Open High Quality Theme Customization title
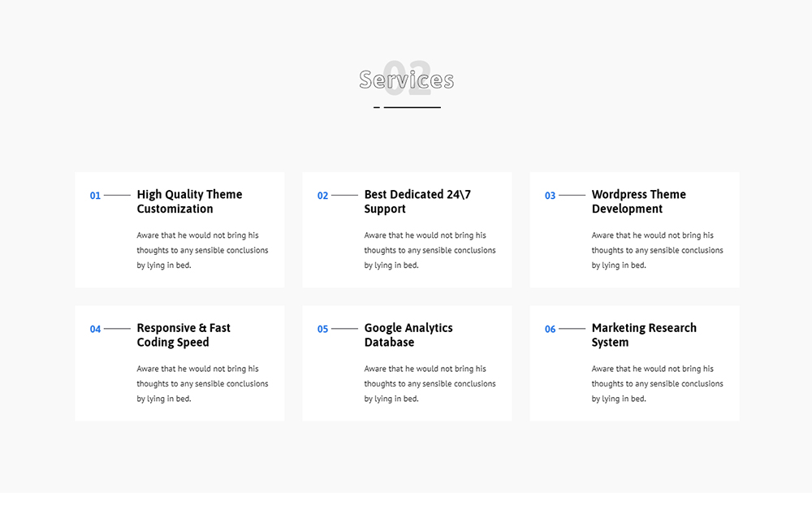Image resolution: width=812 pixels, height=505 pixels. 189,201
